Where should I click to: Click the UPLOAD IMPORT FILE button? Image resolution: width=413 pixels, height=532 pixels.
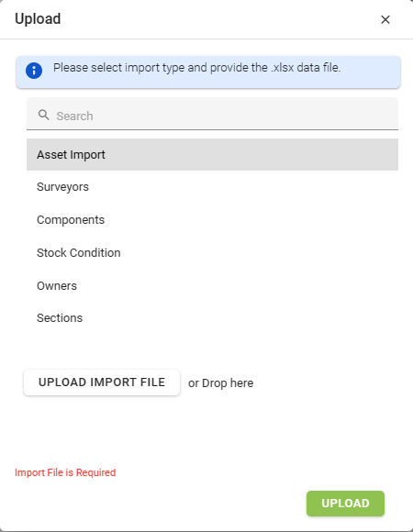pyautogui.click(x=102, y=382)
